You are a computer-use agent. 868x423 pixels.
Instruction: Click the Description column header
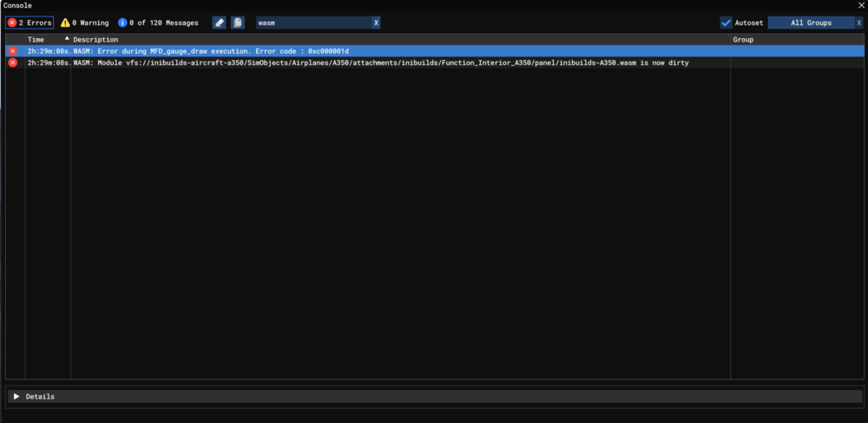(x=95, y=40)
